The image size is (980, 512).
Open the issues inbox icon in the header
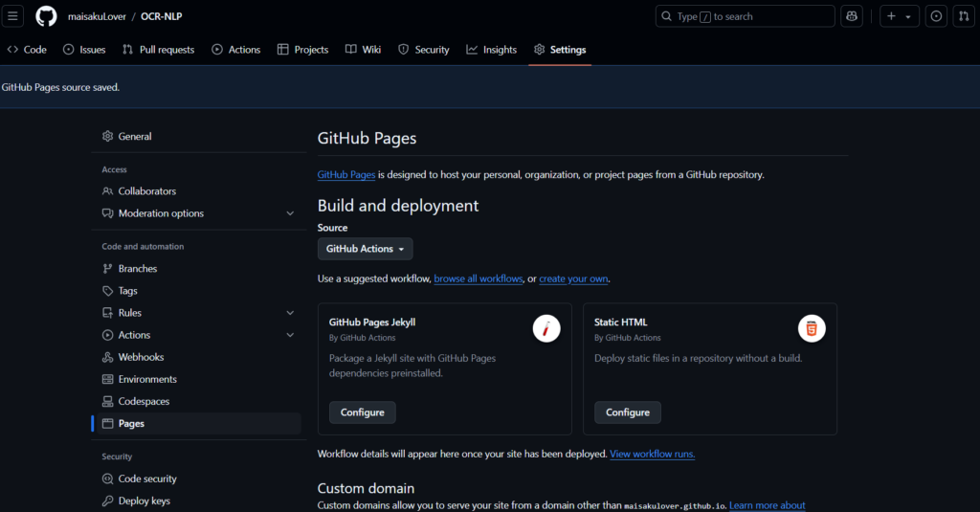point(936,16)
